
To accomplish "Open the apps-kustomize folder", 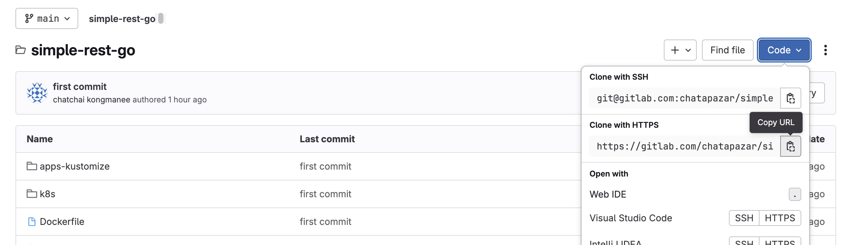I will [x=74, y=166].
